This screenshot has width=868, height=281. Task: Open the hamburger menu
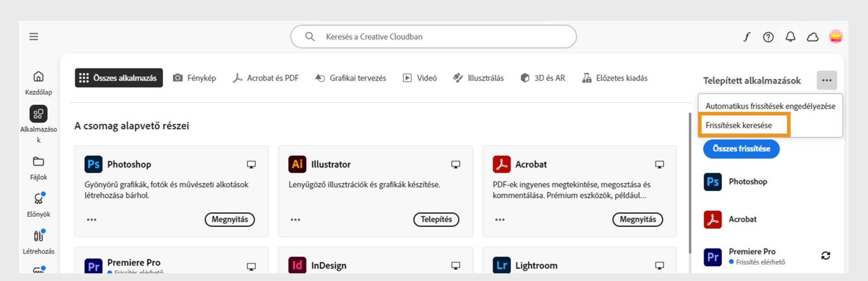pos(34,37)
